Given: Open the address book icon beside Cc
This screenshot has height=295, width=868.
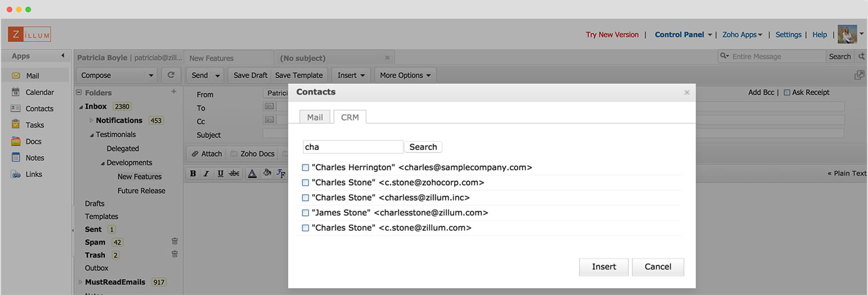Looking at the screenshot, I should tap(269, 119).
